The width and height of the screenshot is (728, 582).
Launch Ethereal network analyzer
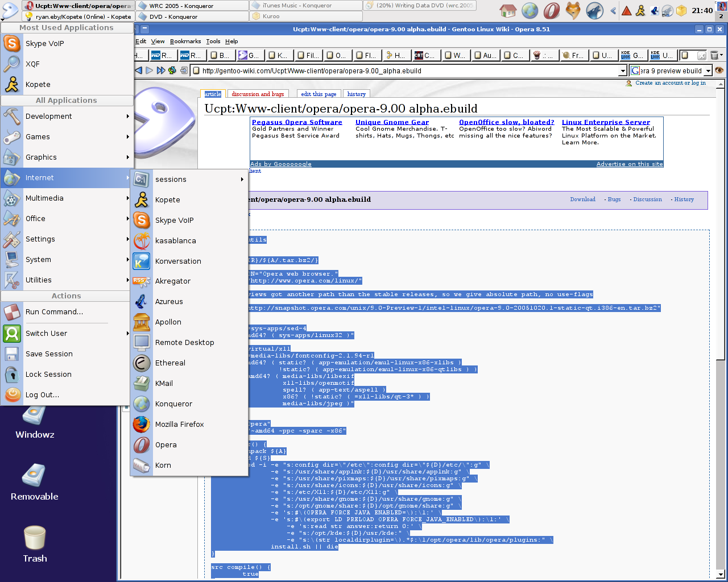[x=189, y=363]
